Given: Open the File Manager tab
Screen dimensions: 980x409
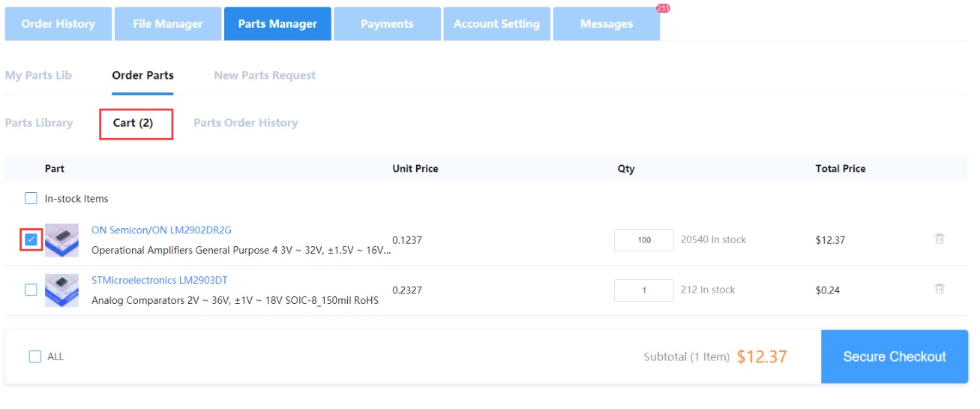Looking at the screenshot, I should pos(168,24).
